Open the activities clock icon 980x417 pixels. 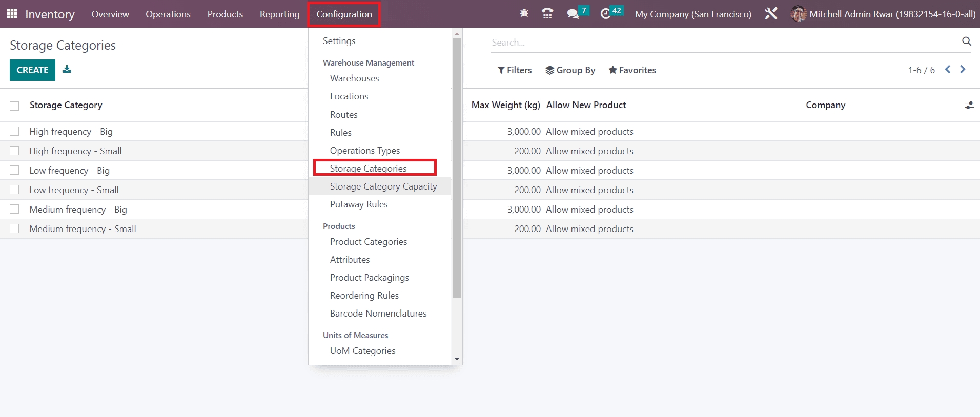(606, 14)
